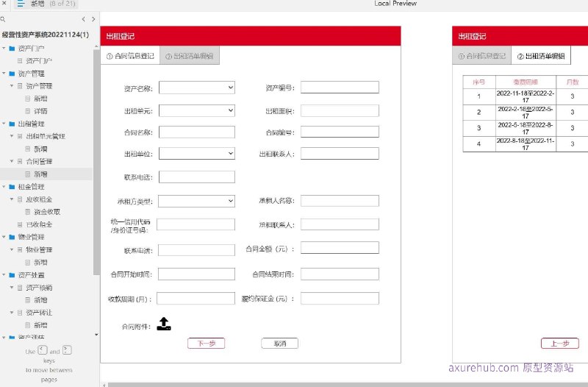Viewport: 588px width, 387px height.
Task: Collapse the 出租单元管理 page arrow
Action: 12,136
